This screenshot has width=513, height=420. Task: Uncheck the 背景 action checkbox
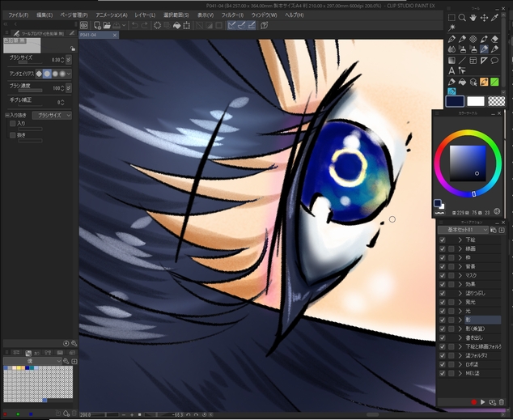tap(443, 266)
